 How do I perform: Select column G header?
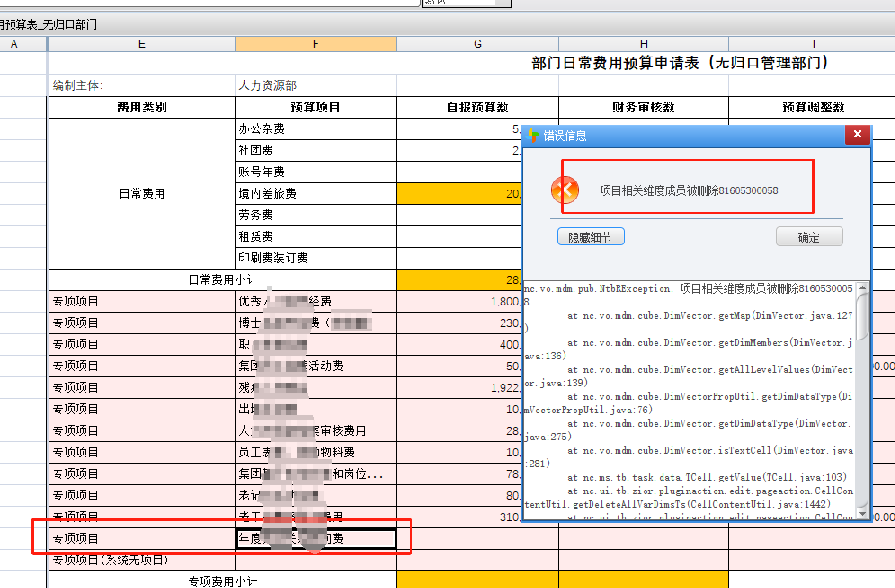[477, 44]
